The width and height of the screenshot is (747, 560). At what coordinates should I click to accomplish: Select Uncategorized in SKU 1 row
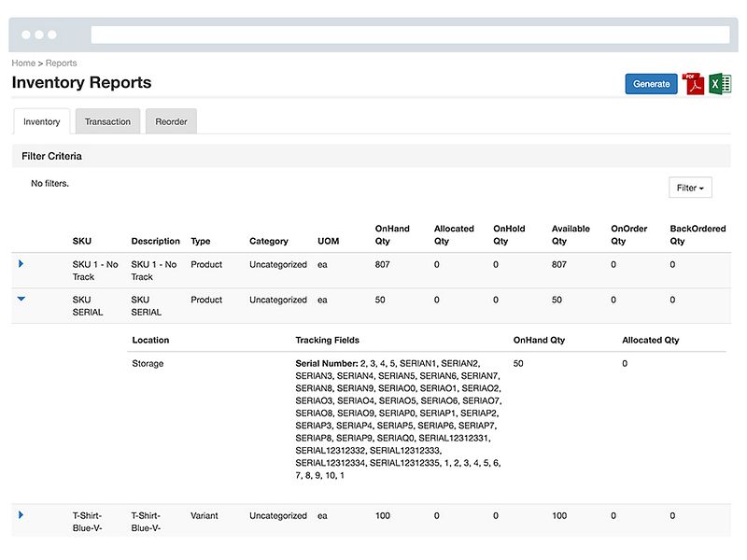point(278,264)
